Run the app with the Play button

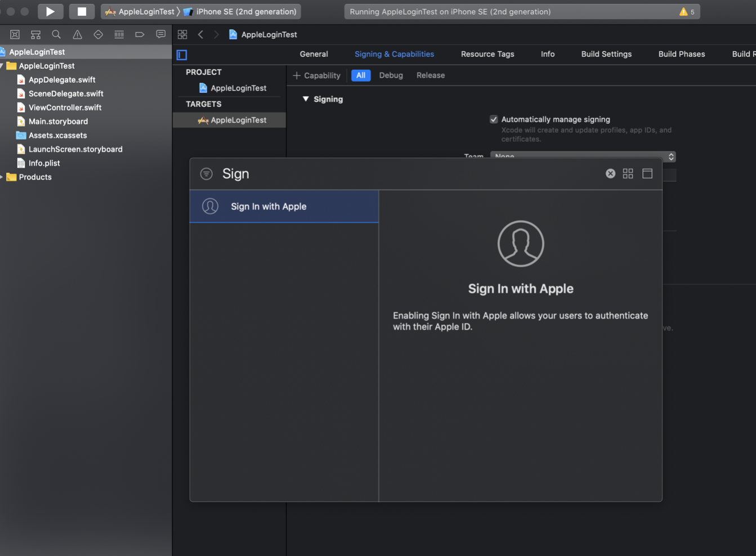tap(50, 11)
